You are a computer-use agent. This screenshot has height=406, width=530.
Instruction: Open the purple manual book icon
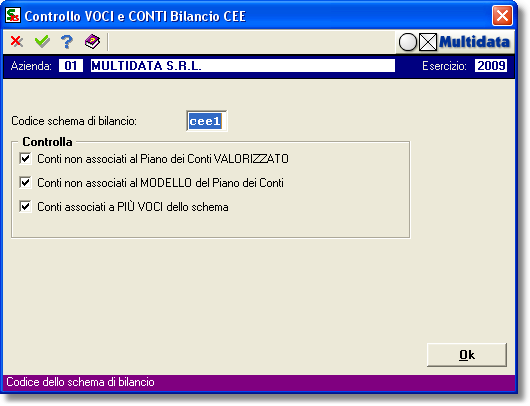coord(92,42)
